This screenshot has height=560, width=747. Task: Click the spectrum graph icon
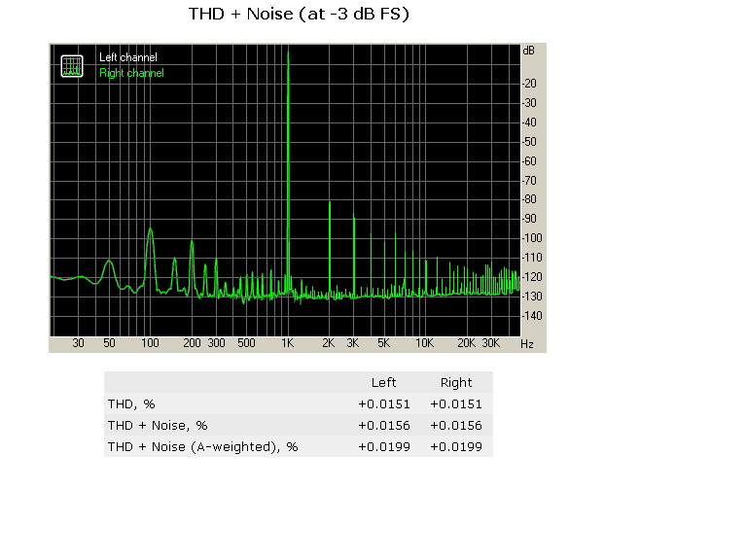pyautogui.click(x=72, y=66)
